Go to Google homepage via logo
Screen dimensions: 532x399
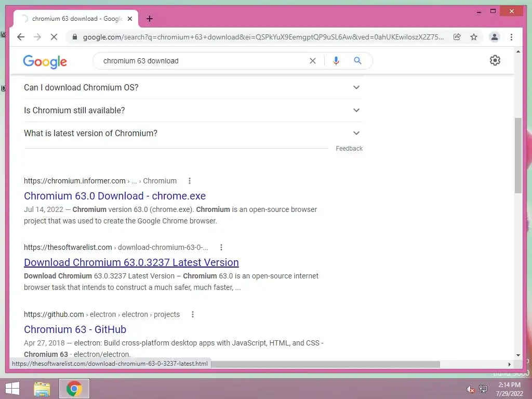coord(45,61)
